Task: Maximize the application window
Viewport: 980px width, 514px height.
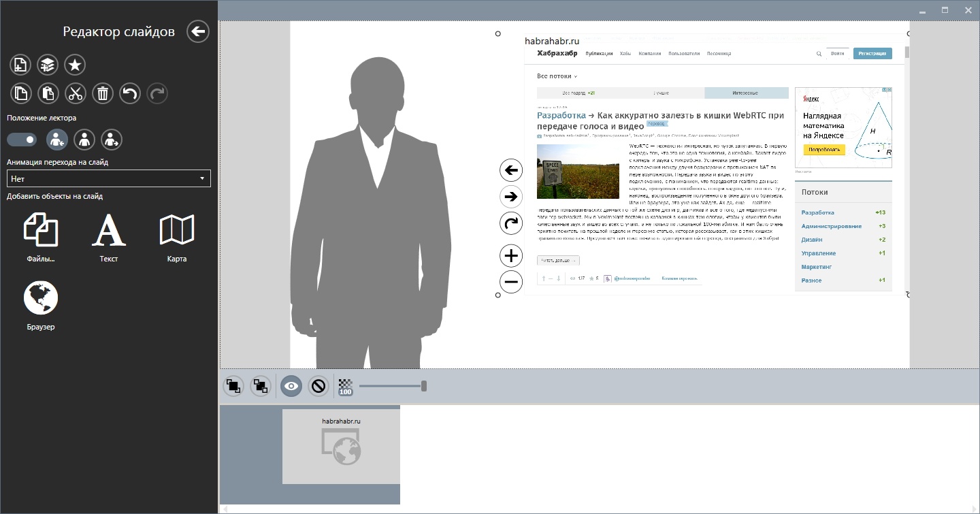Action: [x=945, y=10]
